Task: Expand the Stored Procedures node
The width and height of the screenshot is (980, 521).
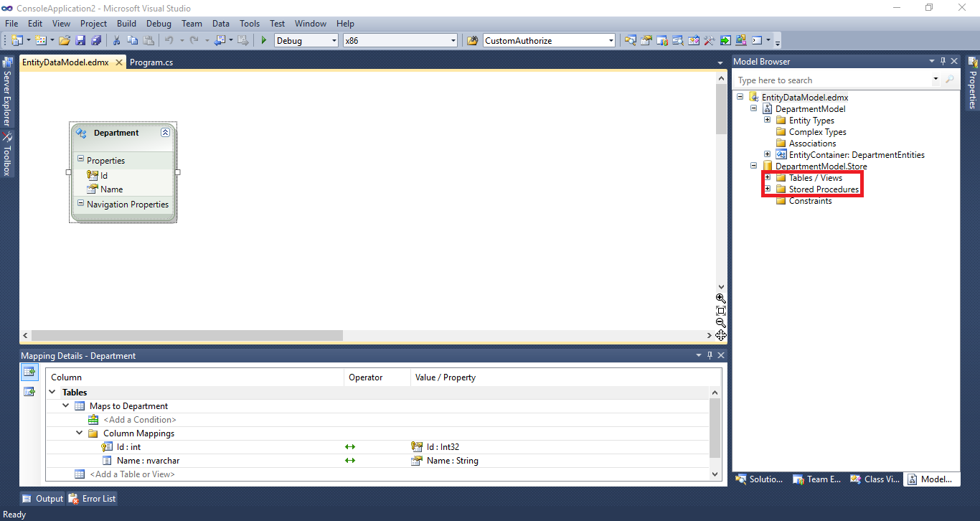Action: pos(767,189)
